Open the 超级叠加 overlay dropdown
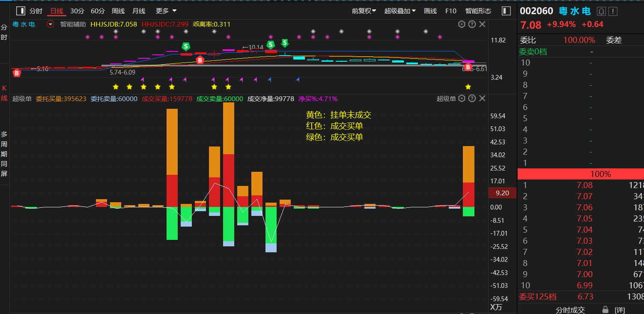Viewport: 644px width, 314px height. [x=400, y=11]
